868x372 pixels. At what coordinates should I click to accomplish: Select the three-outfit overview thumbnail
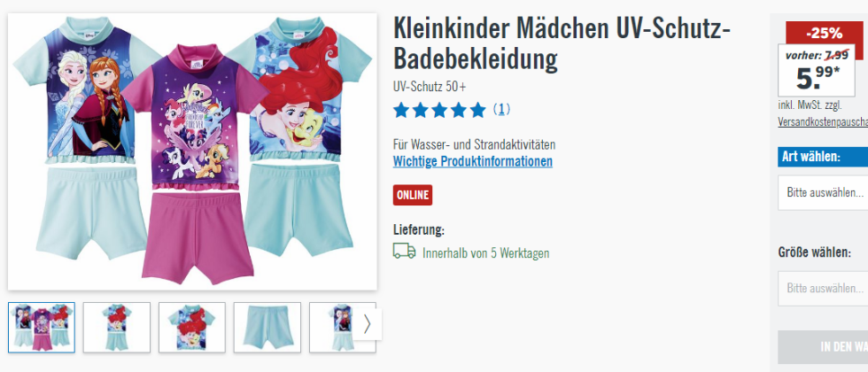tap(42, 327)
